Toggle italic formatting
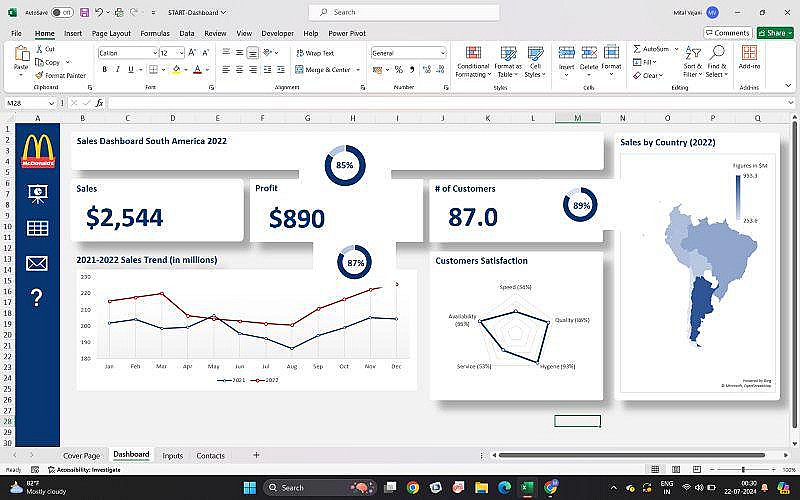 (x=118, y=69)
